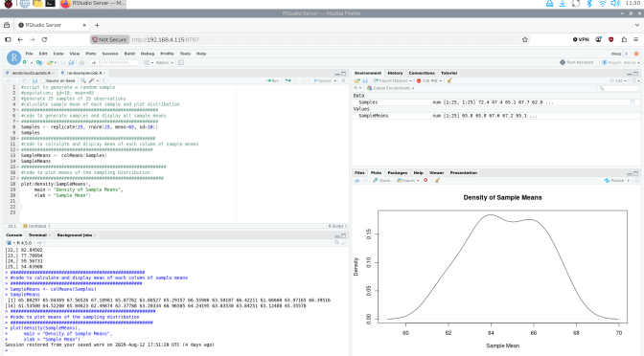This screenshot has width=644, height=356.
Task: Click the orange Quit Session icon
Action: [x=636, y=54]
